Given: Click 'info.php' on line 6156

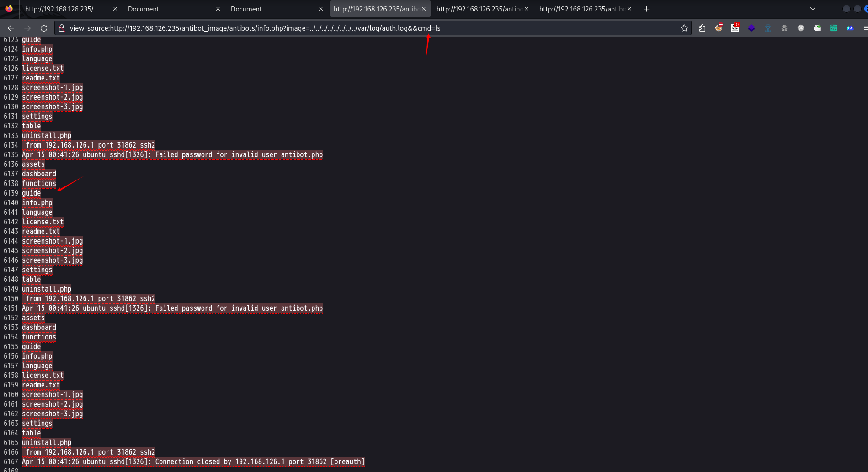Looking at the screenshot, I should [x=37, y=356].
